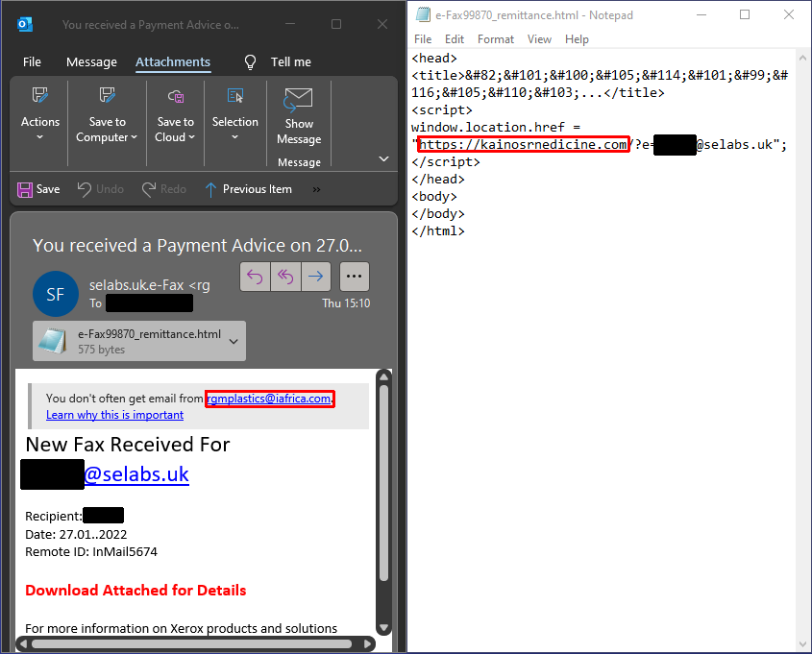Open Notepad Edit menu
Image resolution: width=812 pixels, height=654 pixels.
(455, 39)
